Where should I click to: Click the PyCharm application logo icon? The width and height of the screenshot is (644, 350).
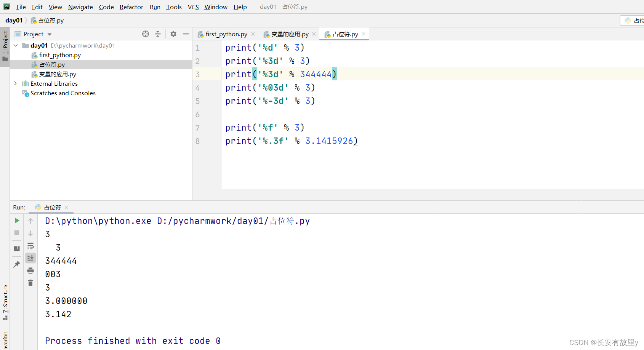coord(7,6)
